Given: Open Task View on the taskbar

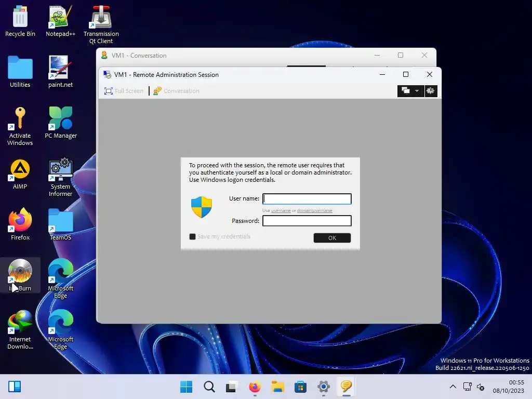Looking at the screenshot, I should (232, 387).
